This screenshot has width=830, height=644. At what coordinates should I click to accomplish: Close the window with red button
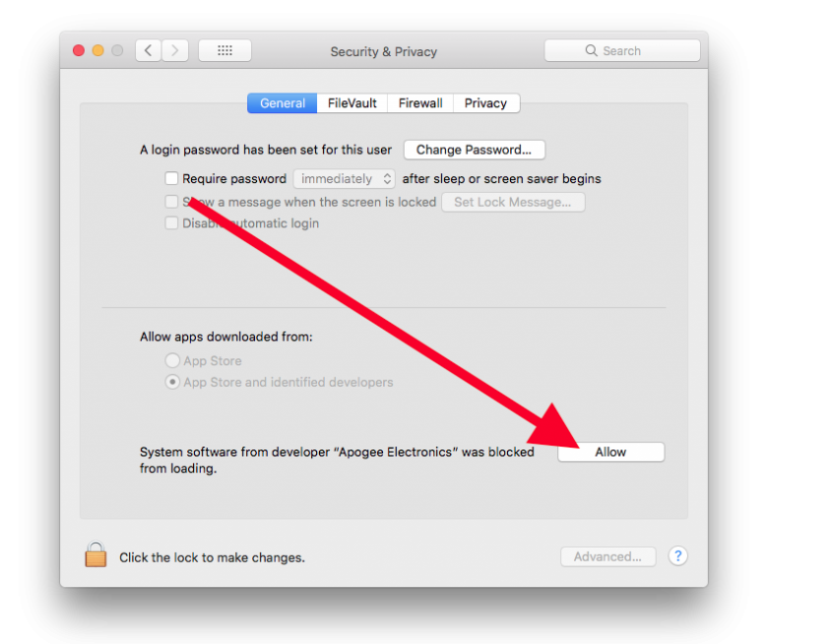pyautogui.click(x=79, y=50)
